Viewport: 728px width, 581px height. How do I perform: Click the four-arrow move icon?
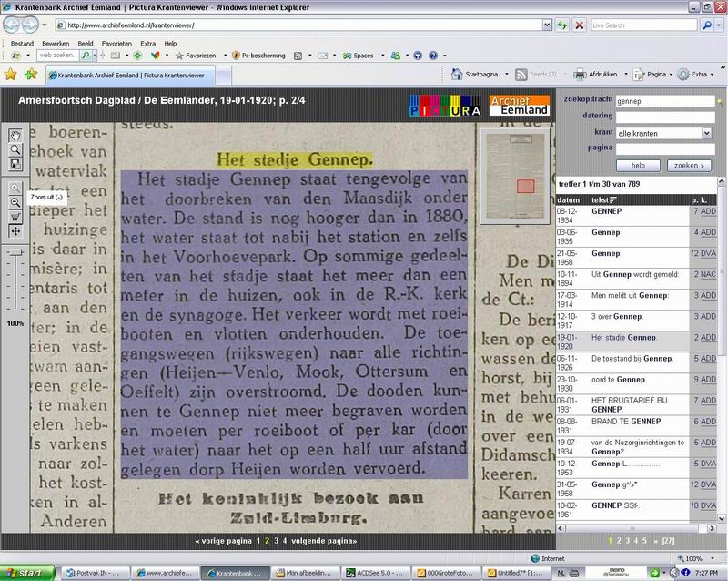pyautogui.click(x=15, y=231)
